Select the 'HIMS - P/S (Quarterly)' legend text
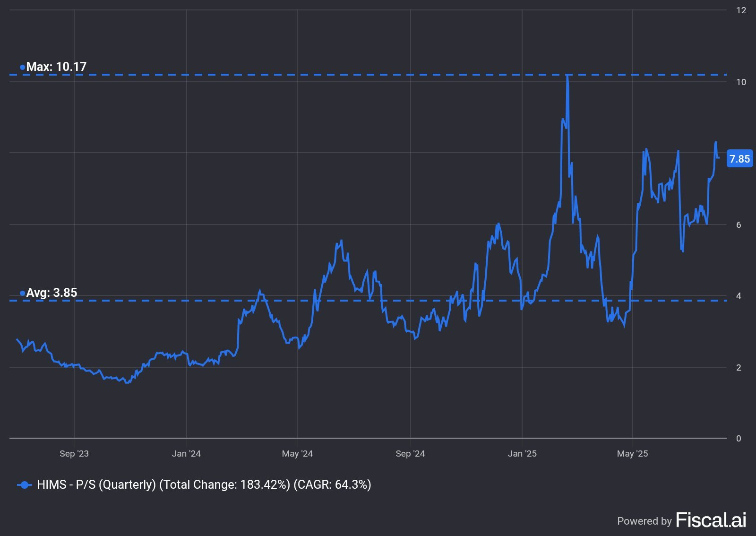 96,485
